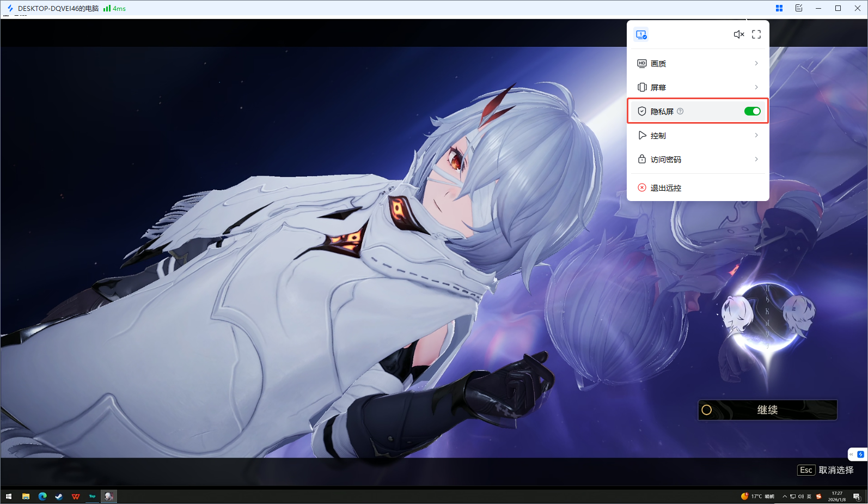Image resolution: width=868 pixels, height=504 pixels.
Task: Click the note edit icon in title bar
Action: pyautogui.click(x=799, y=8)
